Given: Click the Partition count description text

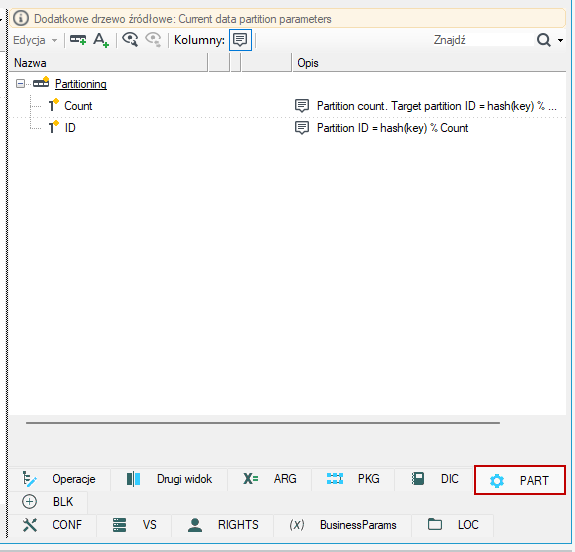Looking at the screenshot, I should click(x=437, y=106).
